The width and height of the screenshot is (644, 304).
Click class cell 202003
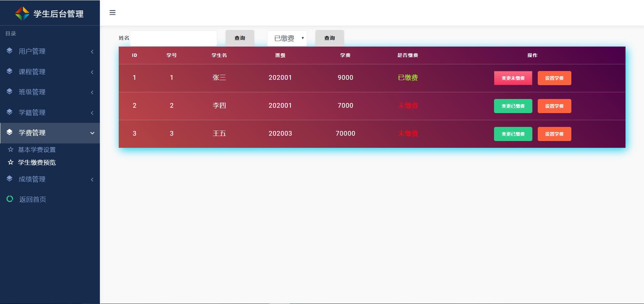(280, 133)
